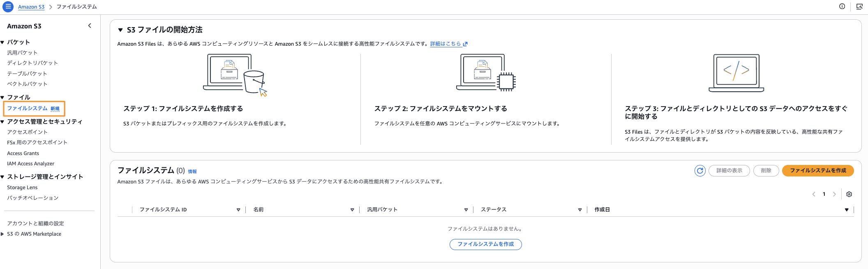Open Storage Lens in sidebar
This screenshot has width=868, height=269.
(22, 188)
